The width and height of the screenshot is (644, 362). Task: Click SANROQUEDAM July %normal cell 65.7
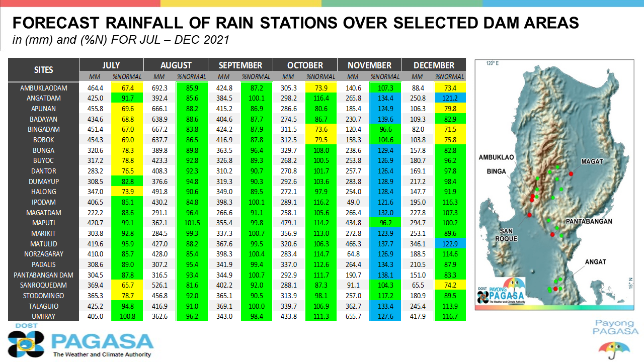(127, 286)
